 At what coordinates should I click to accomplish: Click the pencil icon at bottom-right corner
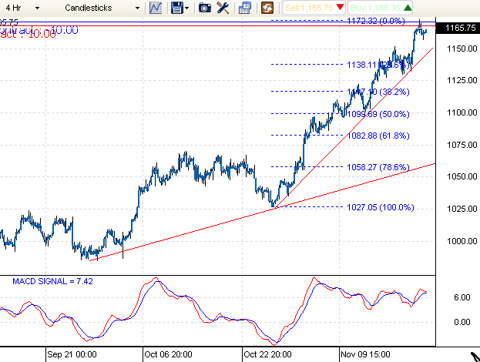pos(475,357)
